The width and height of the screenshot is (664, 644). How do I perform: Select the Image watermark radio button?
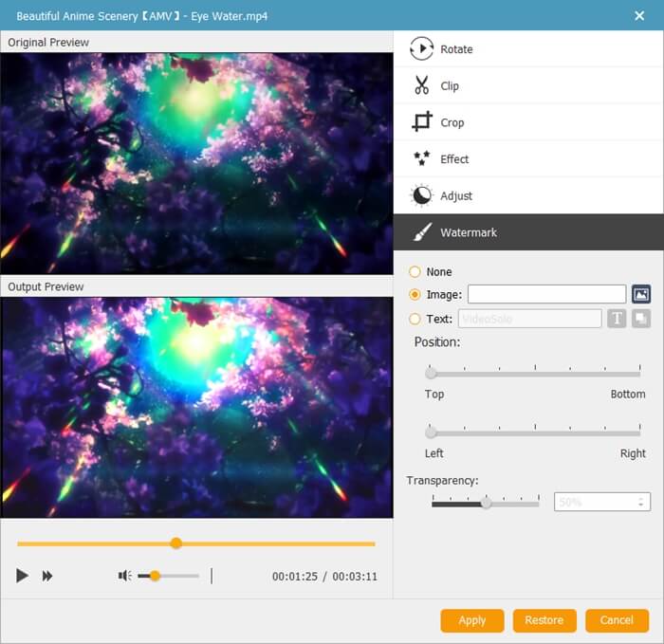[x=415, y=295]
